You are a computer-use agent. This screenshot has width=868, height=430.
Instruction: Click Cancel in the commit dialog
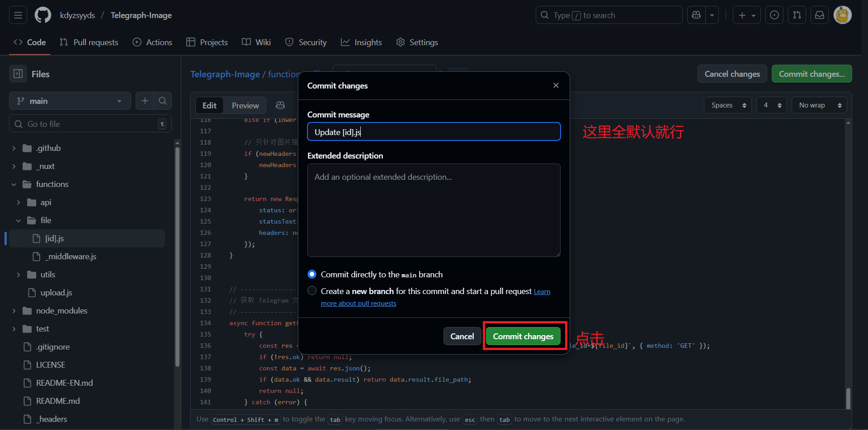462,337
